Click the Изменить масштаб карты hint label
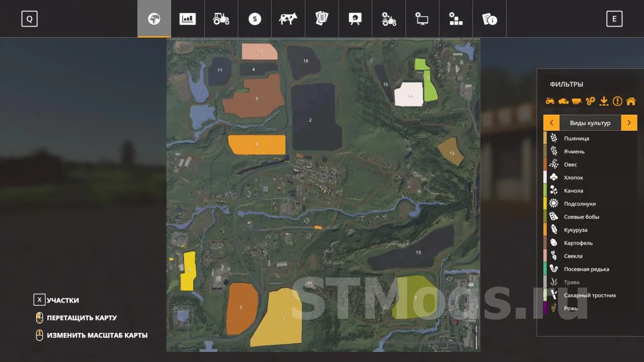 click(x=97, y=335)
